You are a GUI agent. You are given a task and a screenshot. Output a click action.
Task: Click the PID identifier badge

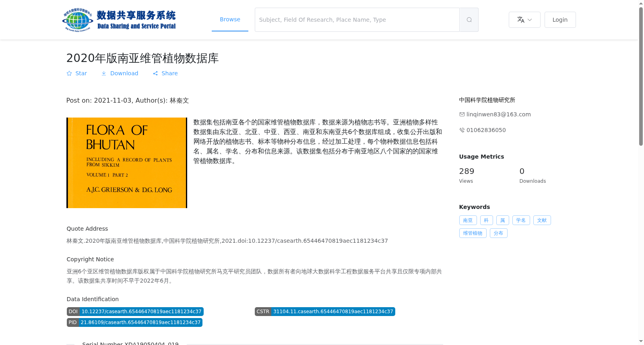tap(134, 322)
